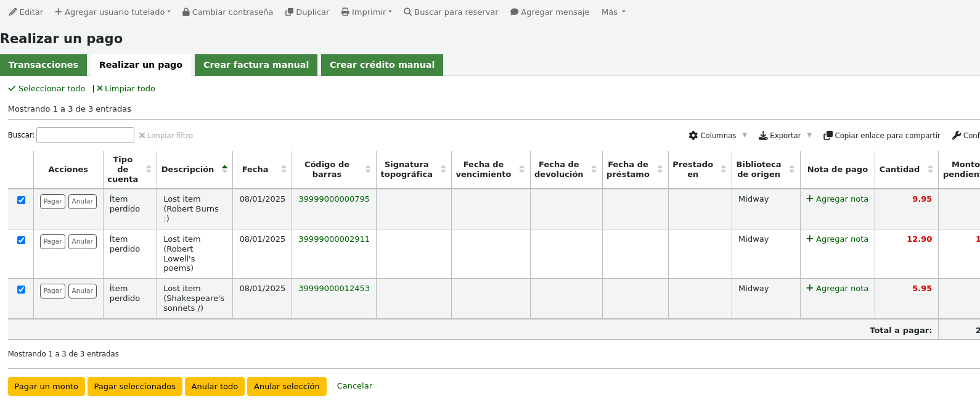
Task: Click the Editar pencil icon
Action: point(13,12)
